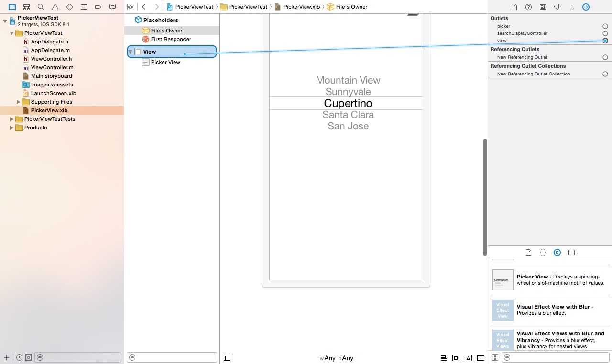This screenshot has width=612, height=364.
Task: Show the Object library
Action: click(557, 252)
